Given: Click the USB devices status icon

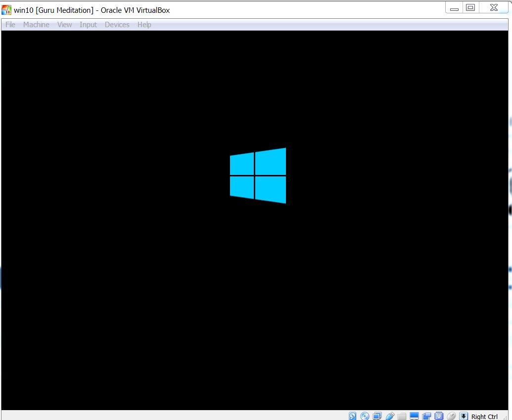Looking at the screenshot, I should (x=389, y=416).
